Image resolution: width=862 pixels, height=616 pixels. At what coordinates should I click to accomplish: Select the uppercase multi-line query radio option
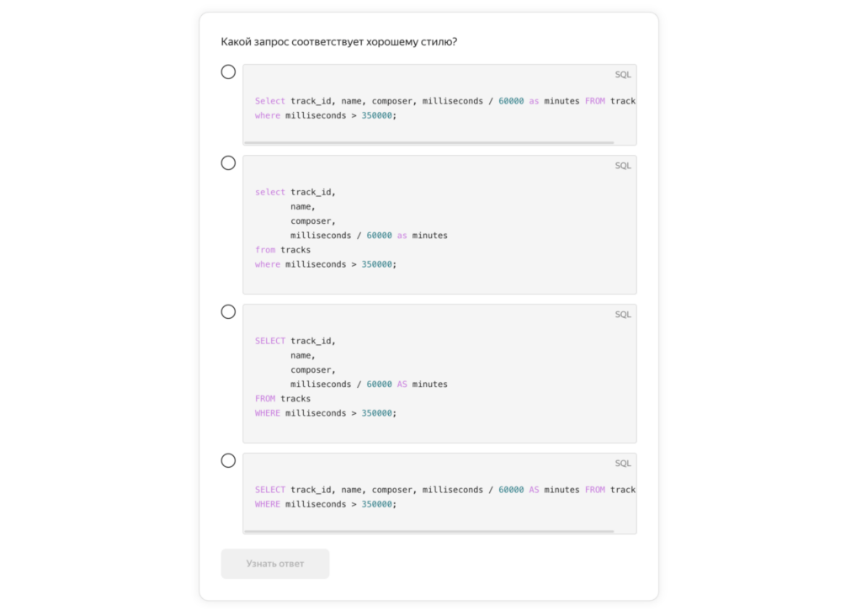228,312
